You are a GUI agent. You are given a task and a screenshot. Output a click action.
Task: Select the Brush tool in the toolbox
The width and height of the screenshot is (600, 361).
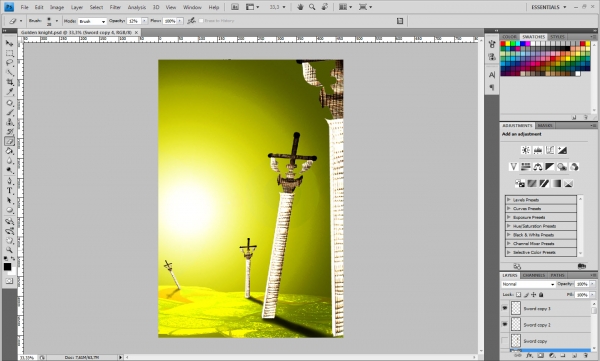[10, 113]
